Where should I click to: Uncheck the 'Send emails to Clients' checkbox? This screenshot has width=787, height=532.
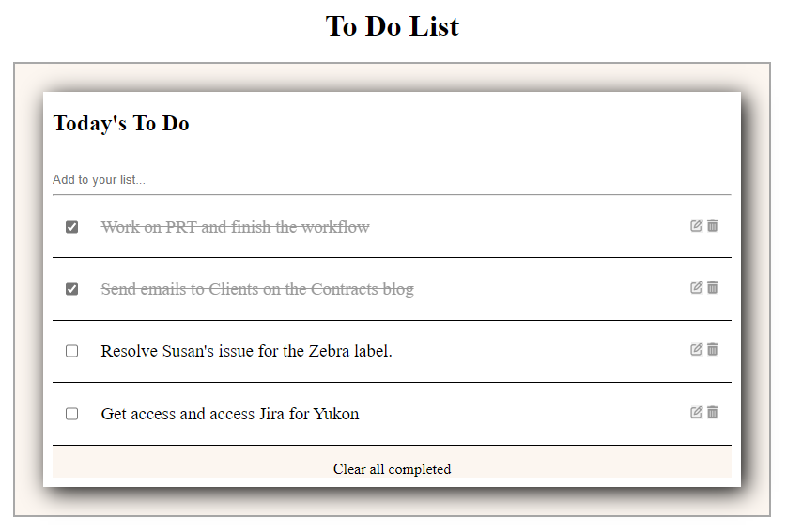pos(71,289)
